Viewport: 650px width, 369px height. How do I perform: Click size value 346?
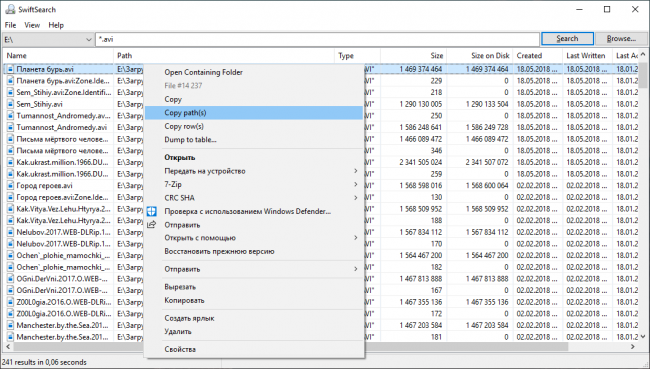(436, 151)
